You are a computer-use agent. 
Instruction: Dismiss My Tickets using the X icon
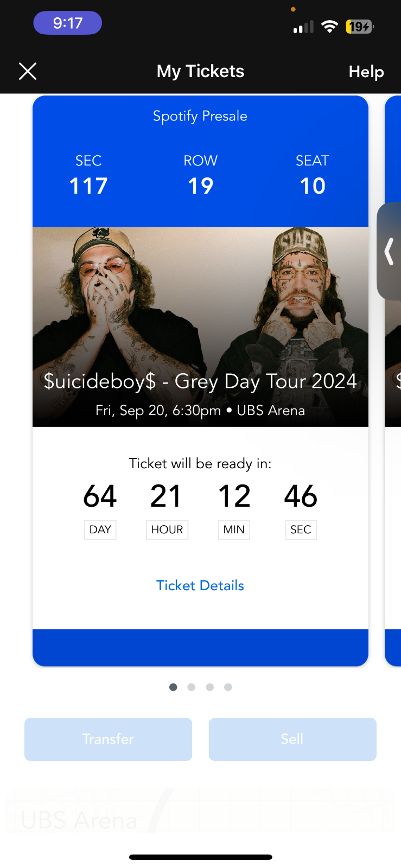[27, 71]
